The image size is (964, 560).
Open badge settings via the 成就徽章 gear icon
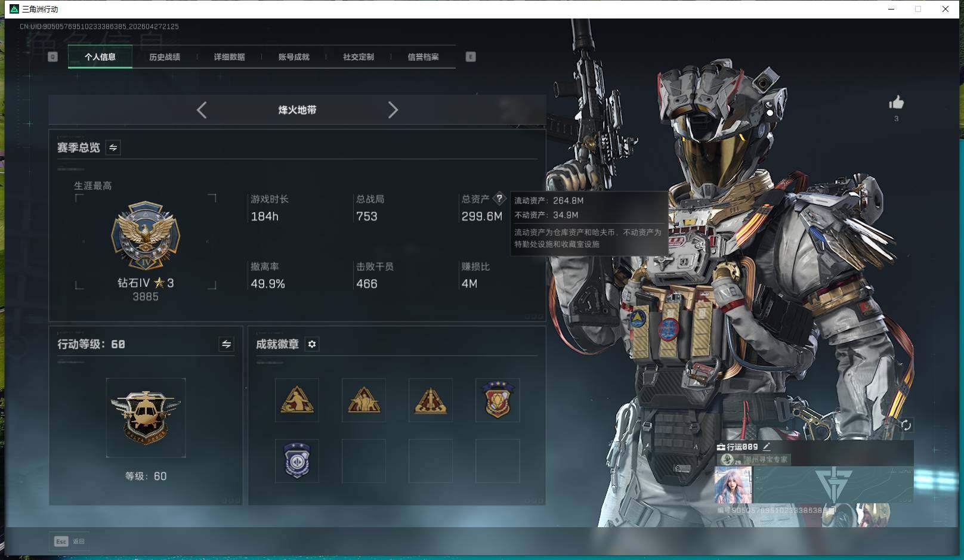311,344
